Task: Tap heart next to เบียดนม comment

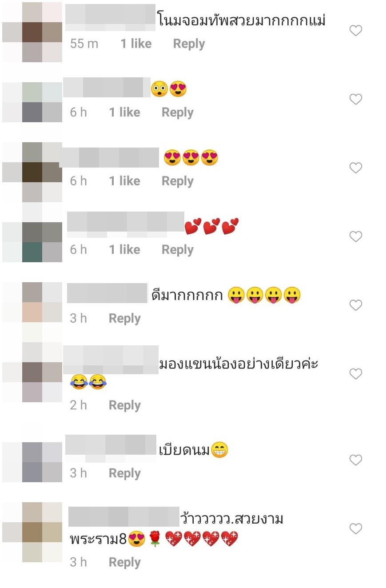Action: click(356, 460)
